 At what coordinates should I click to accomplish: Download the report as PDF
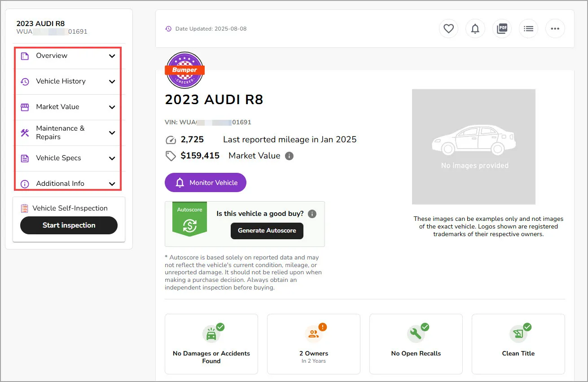tap(502, 28)
